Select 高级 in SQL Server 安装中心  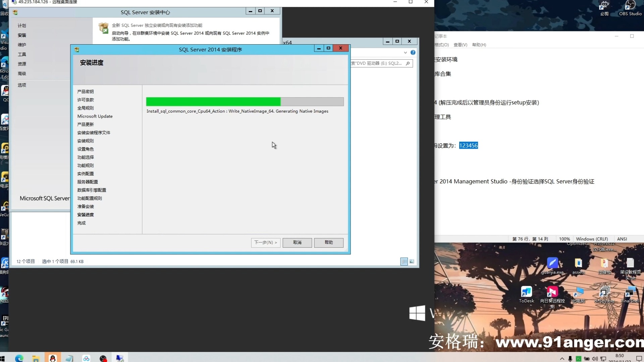point(22,74)
